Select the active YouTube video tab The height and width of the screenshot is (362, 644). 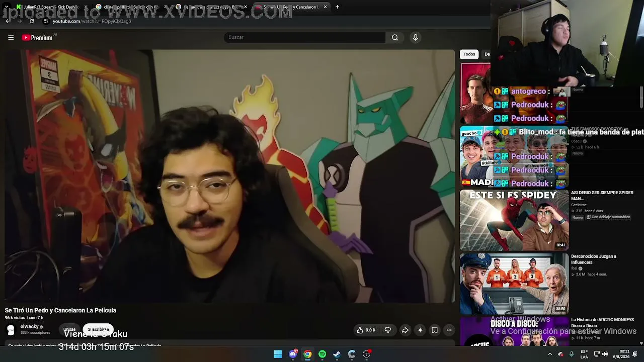pos(291,7)
